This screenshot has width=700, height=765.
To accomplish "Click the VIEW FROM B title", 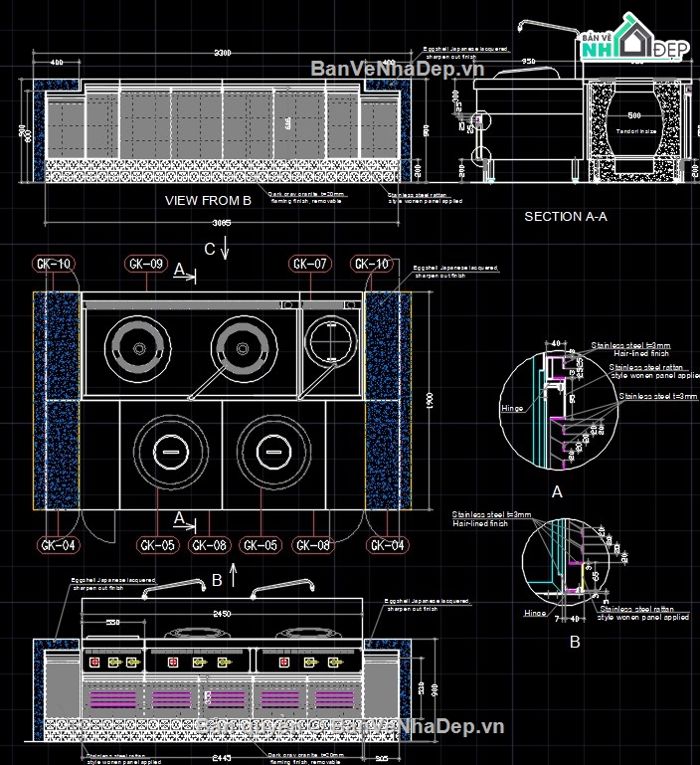I will click(x=208, y=200).
